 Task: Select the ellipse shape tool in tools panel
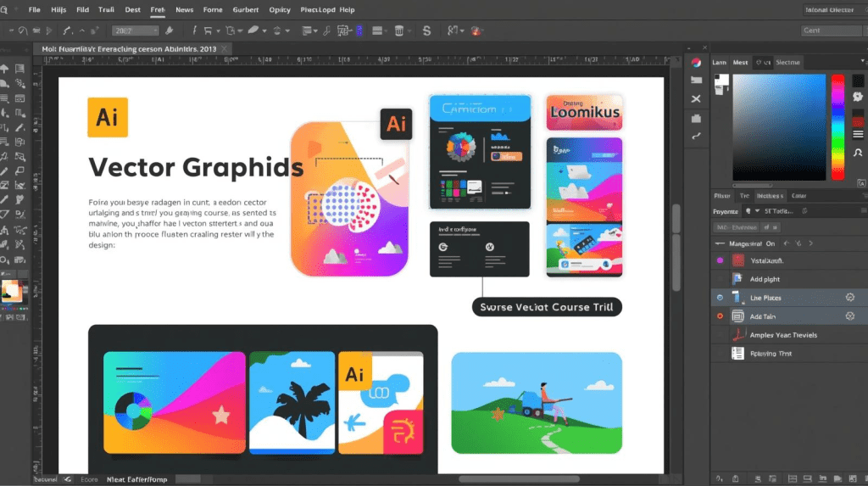point(4,260)
